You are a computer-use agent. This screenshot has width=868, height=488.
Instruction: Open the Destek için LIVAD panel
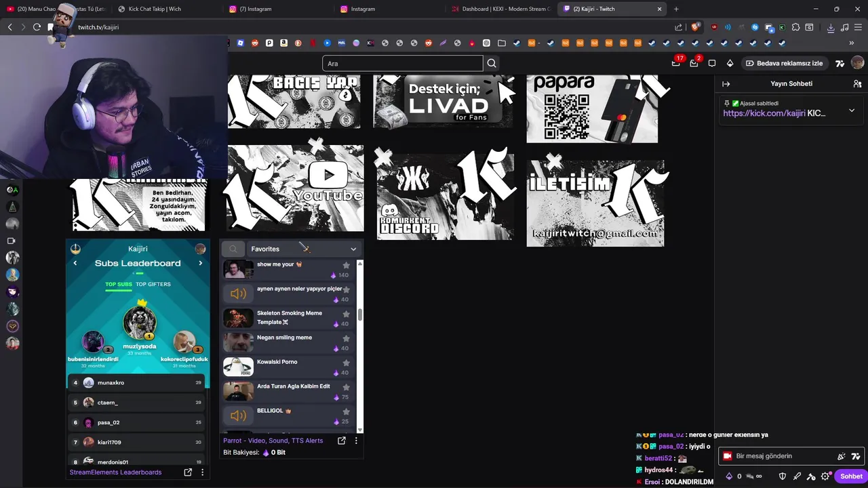(443, 101)
